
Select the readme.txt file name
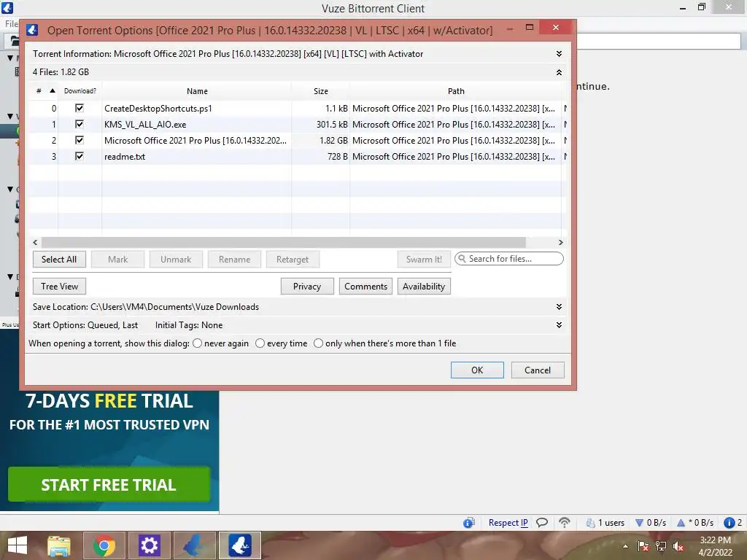point(125,157)
